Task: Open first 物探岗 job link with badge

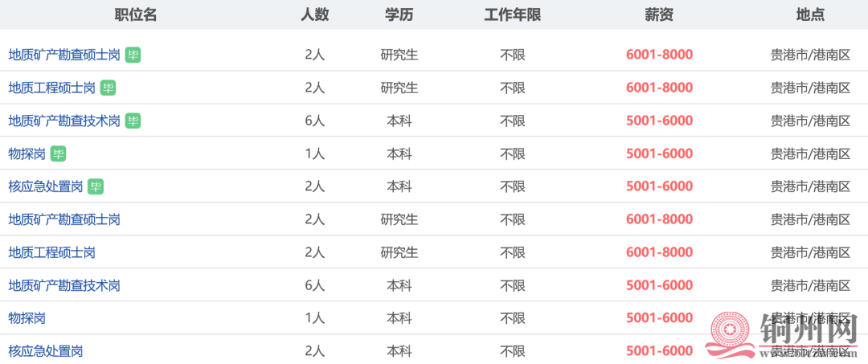Action: coord(27,153)
